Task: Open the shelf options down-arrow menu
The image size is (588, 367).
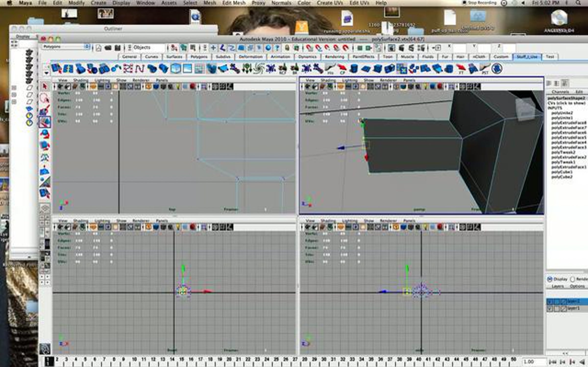Action: pyautogui.click(x=46, y=73)
